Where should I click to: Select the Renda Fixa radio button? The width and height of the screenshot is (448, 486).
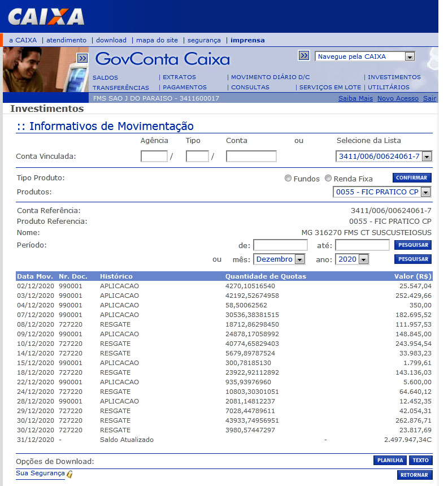point(328,178)
